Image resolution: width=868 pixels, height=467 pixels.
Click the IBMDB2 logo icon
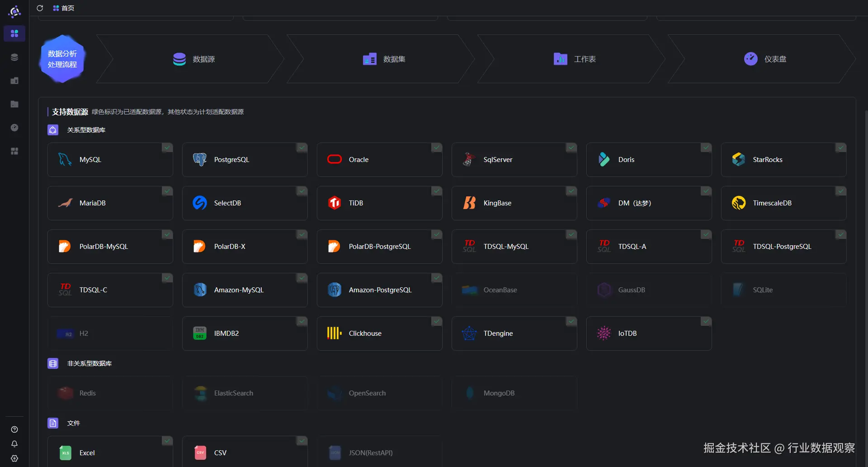coord(199,333)
